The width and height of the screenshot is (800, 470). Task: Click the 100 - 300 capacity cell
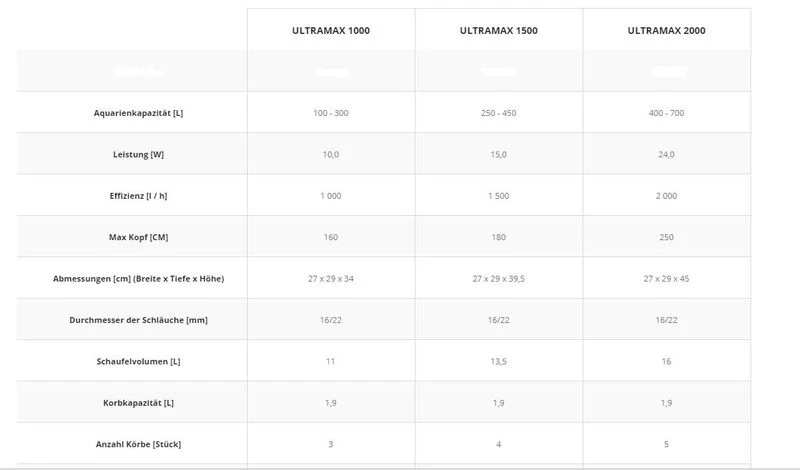pos(331,113)
